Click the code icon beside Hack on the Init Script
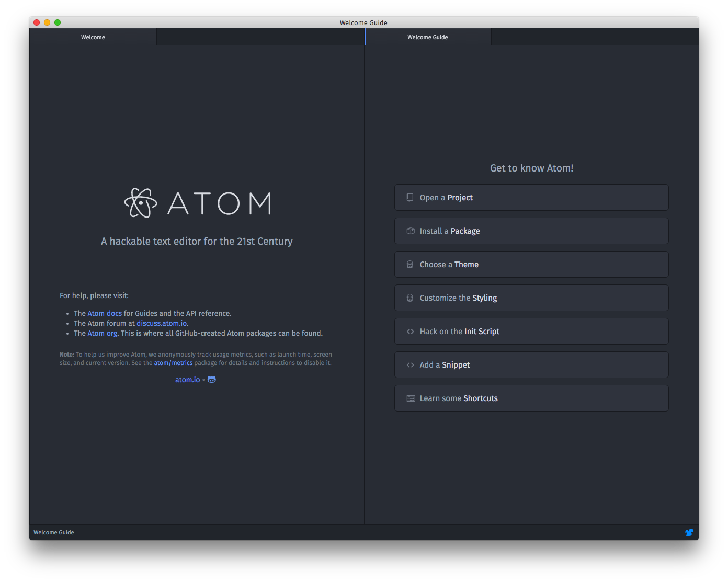 [411, 332]
